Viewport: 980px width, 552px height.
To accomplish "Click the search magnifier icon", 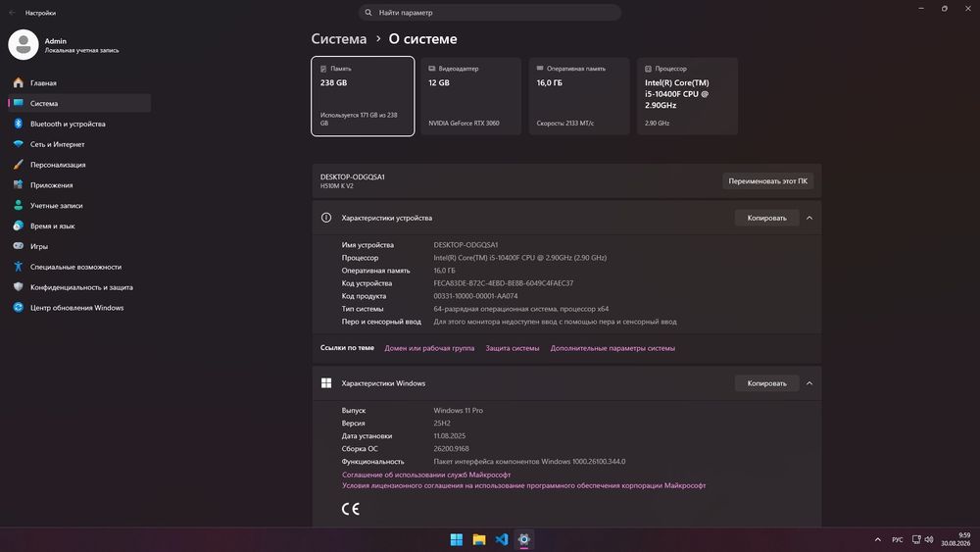I will [368, 13].
